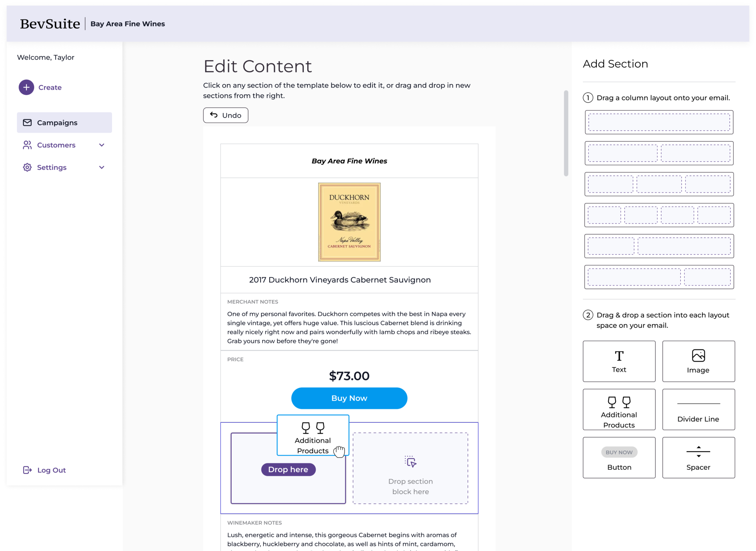Select the single-column layout
This screenshot has height=551, width=756.
point(659,122)
